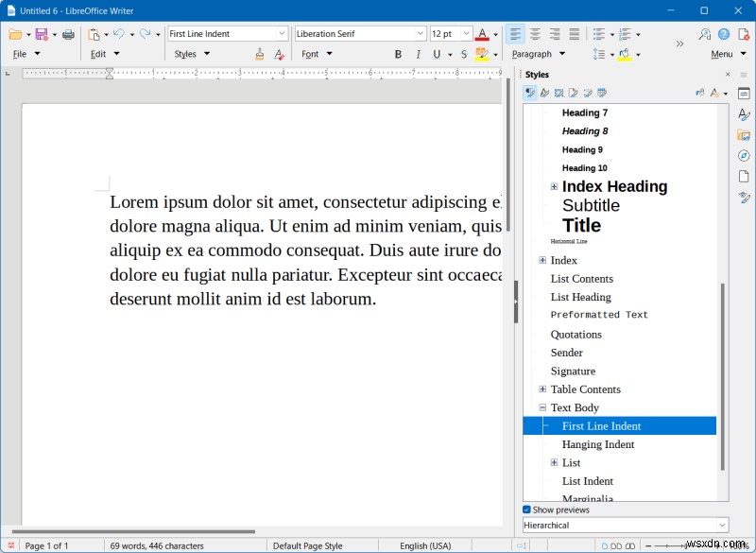Click the Save button

(x=42, y=33)
